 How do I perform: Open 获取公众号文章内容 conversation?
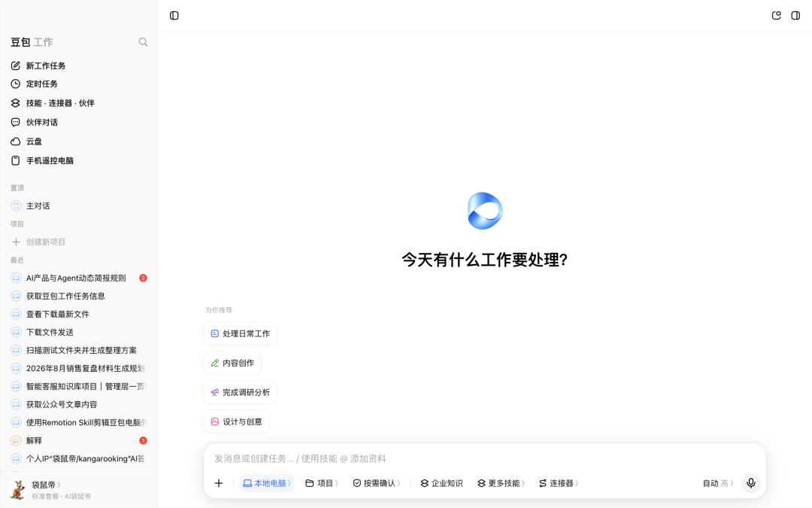pyautogui.click(x=79, y=404)
